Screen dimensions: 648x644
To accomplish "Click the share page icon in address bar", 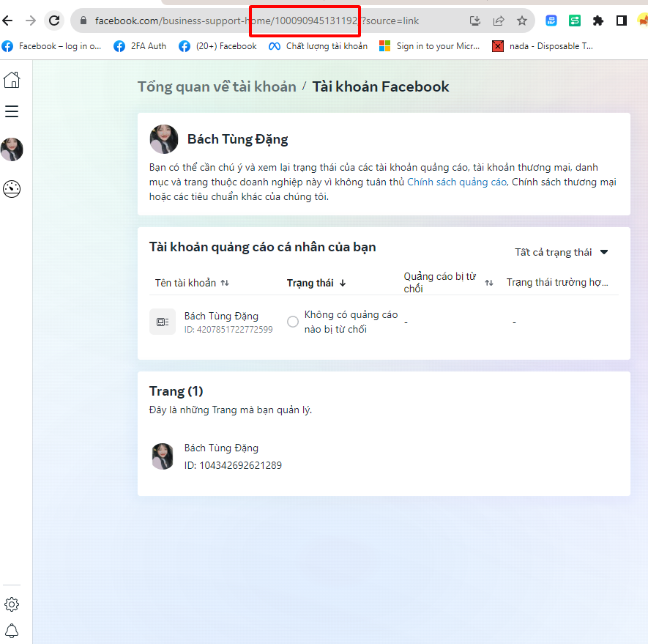I will tap(499, 21).
